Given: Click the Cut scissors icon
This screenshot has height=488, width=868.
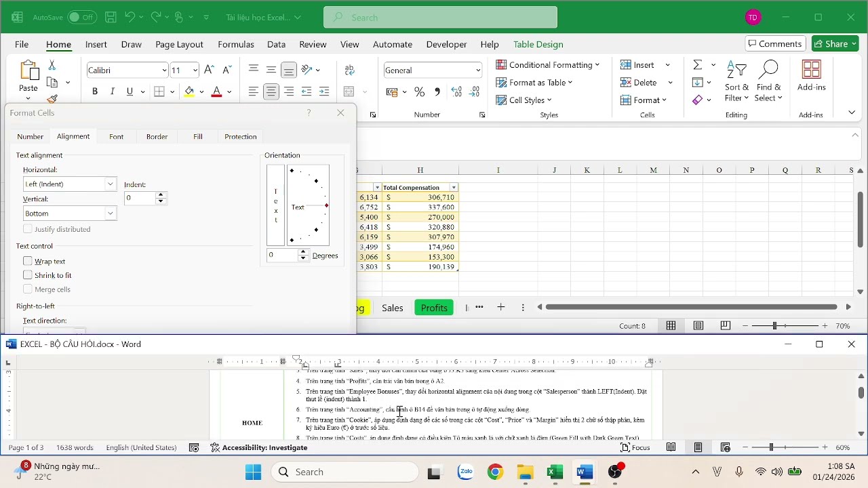Looking at the screenshot, I should (x=52, y=66).
